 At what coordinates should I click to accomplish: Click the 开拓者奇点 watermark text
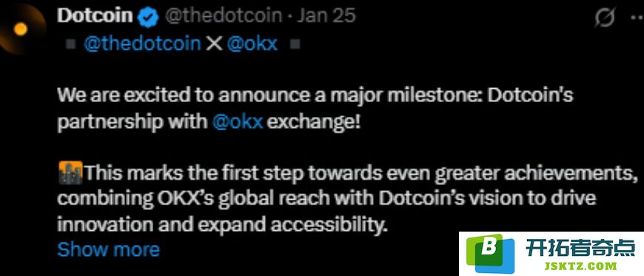(x=581, y=249)
